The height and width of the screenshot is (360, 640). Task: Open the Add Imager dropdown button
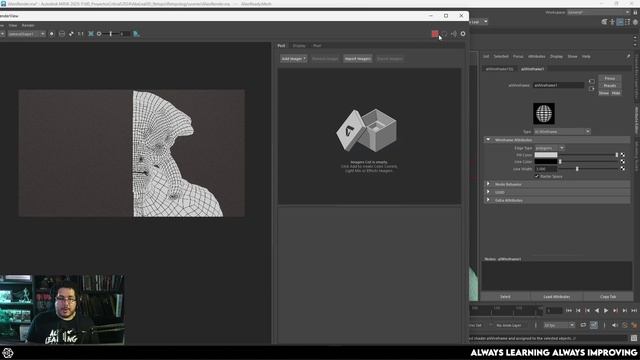pyautogui.click(x=293, y=59)
